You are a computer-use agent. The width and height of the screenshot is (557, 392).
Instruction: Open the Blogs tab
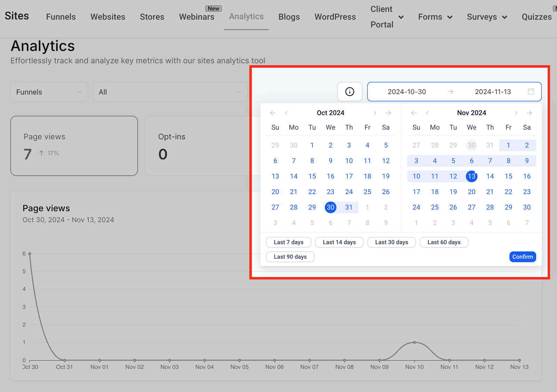289,17
